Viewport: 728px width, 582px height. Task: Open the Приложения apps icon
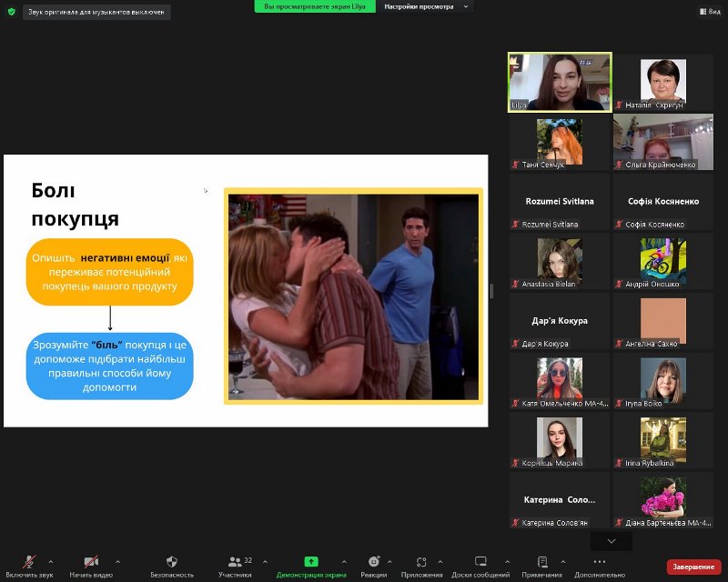click(420, 562)
